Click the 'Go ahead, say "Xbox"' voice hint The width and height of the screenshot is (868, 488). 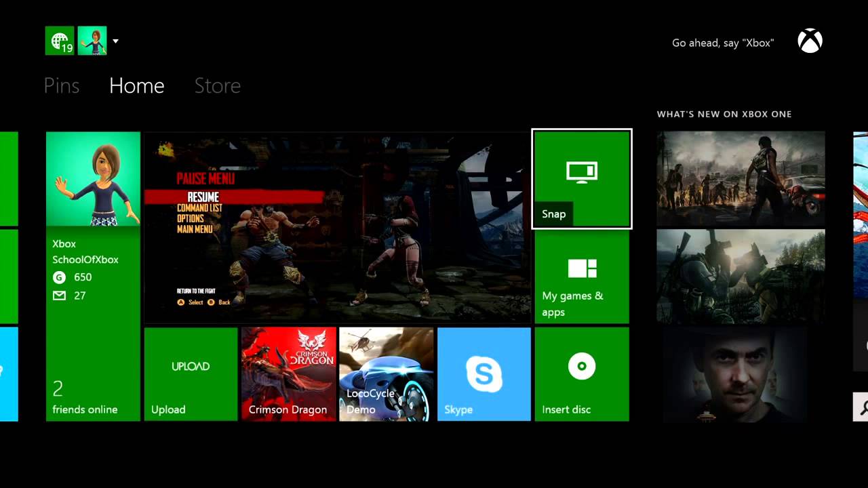click(x=723, y=43)
